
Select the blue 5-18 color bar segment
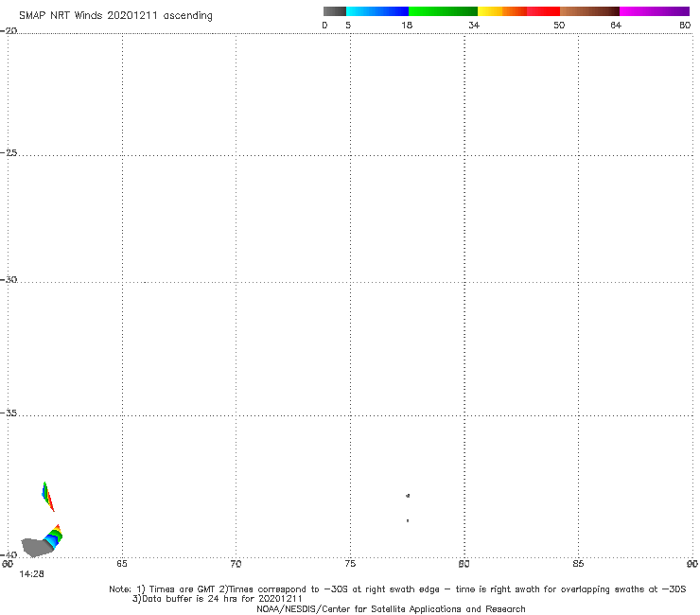[x=377, y=11]
